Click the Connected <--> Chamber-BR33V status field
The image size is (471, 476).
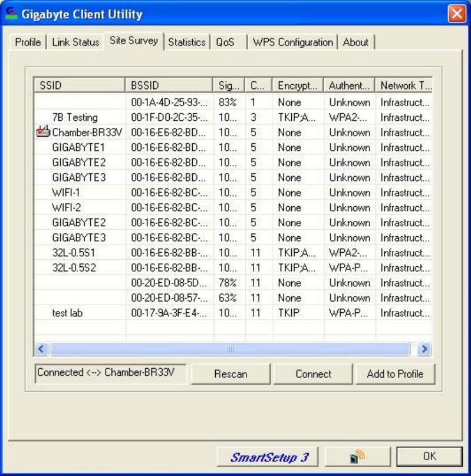pos(111,373)
